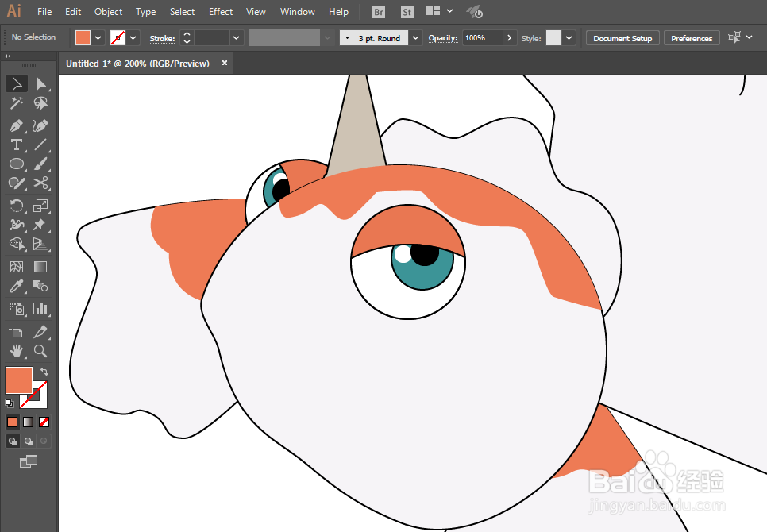
Task: Select the Mesh tool
Action: coord(17,267)
